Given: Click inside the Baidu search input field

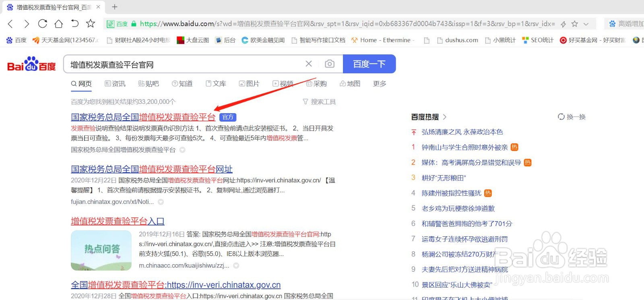Looking at the screenshot, I should coord(185,64).
